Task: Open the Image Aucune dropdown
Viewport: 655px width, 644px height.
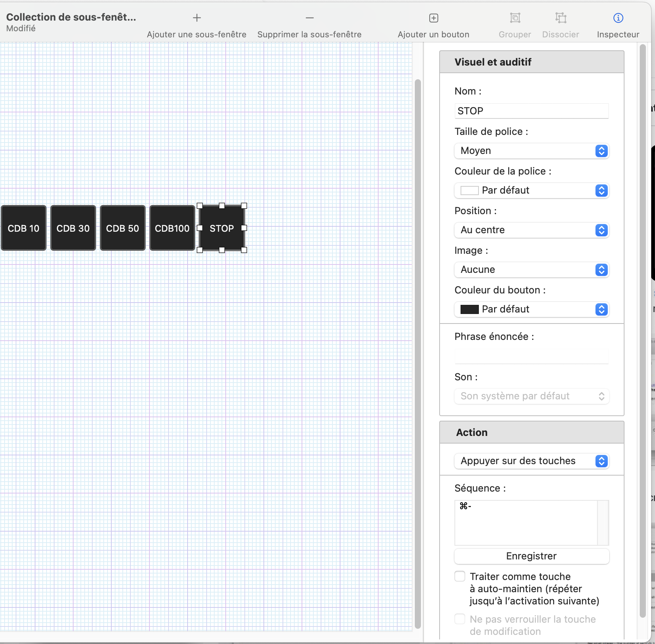Action: pos(531,270)
